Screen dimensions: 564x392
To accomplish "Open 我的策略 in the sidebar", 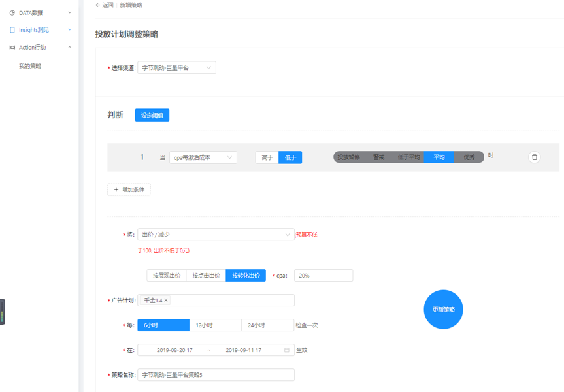I will point(30,66).
